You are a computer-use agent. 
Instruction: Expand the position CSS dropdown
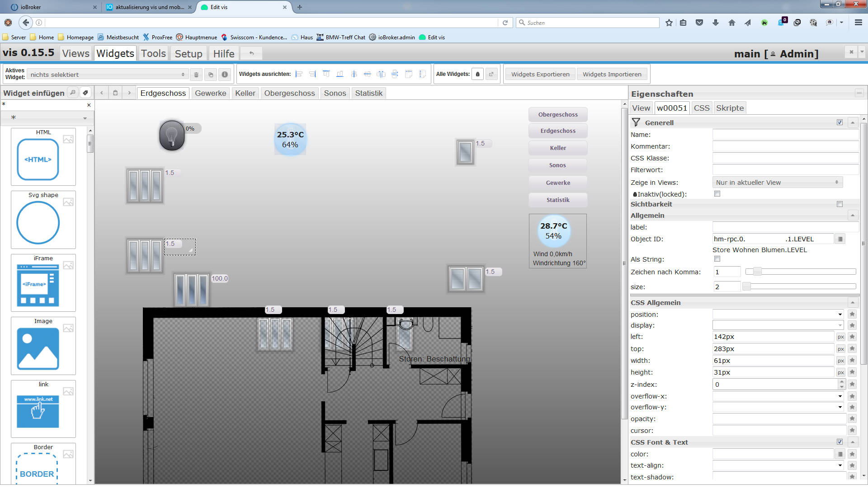[x=778, y=314]
